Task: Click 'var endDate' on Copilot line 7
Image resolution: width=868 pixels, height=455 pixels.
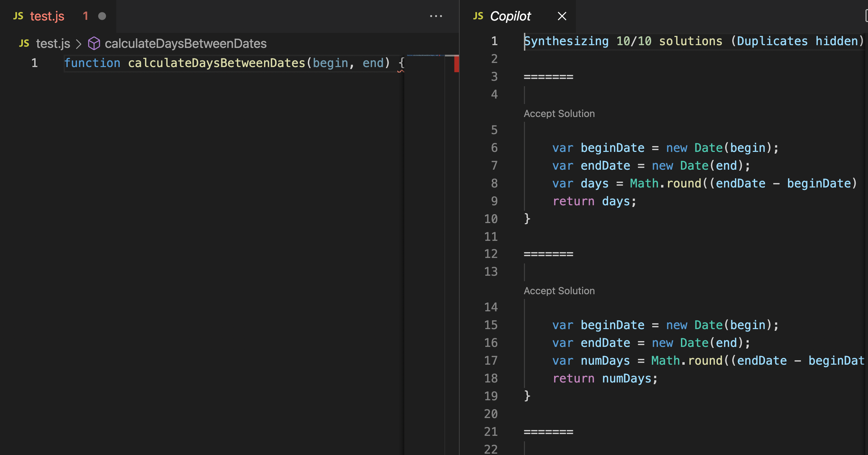Action: pos(591,166)
